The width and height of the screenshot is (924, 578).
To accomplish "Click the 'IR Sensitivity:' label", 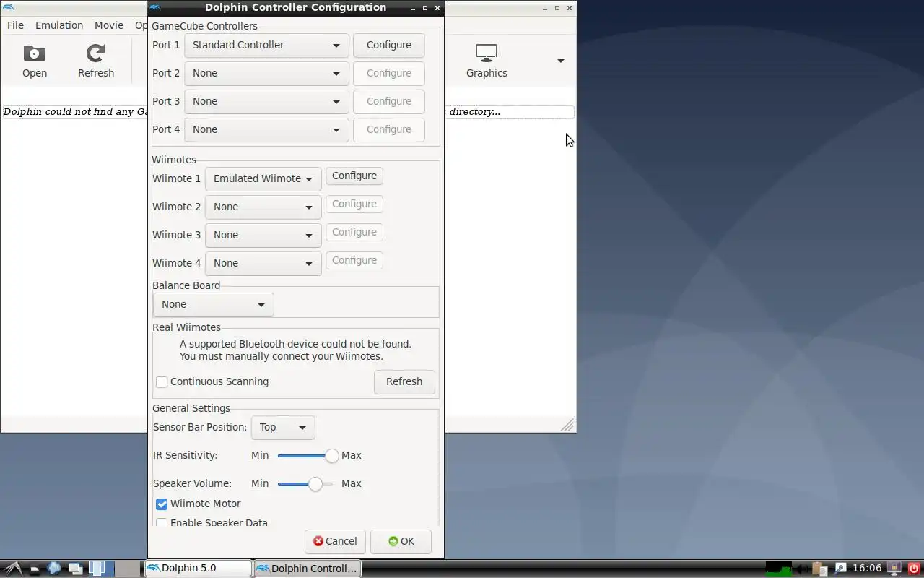I will (x=185, y=455).
